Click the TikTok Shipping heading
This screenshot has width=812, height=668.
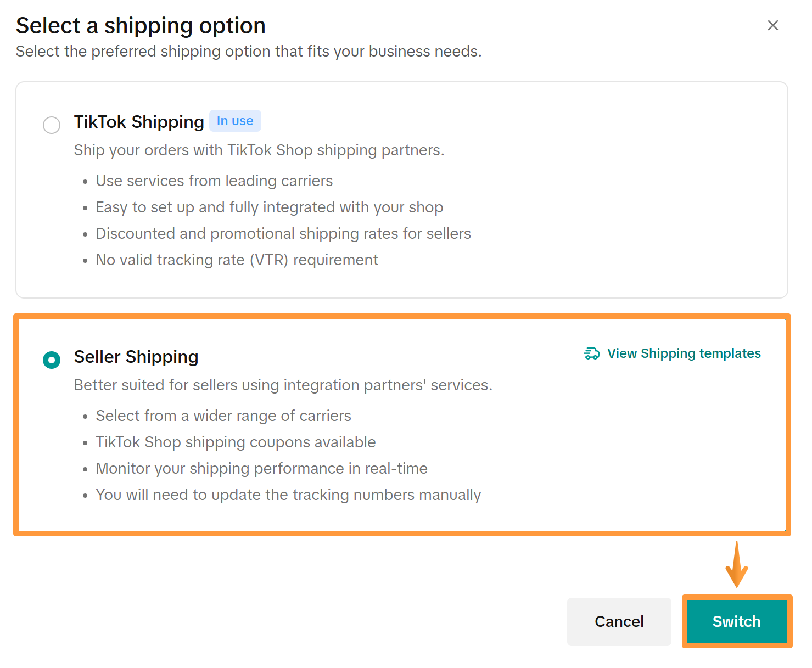click(138, 122)
